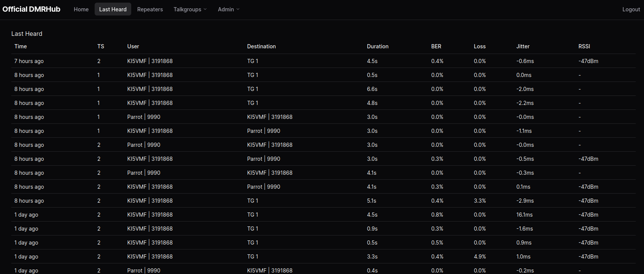This screenshot has height=274, width=644.
Task: Click the Talkgroups chevron arrow
Action: coord(205,9)
